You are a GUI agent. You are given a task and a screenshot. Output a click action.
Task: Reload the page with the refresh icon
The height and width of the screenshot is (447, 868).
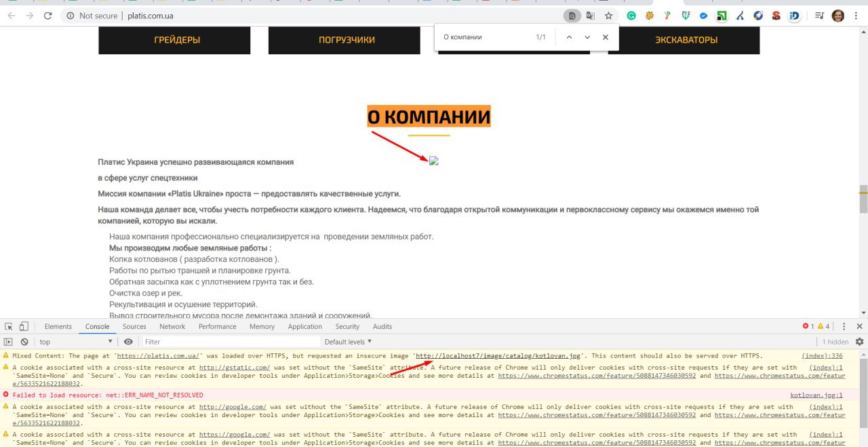tap(47, 16)
